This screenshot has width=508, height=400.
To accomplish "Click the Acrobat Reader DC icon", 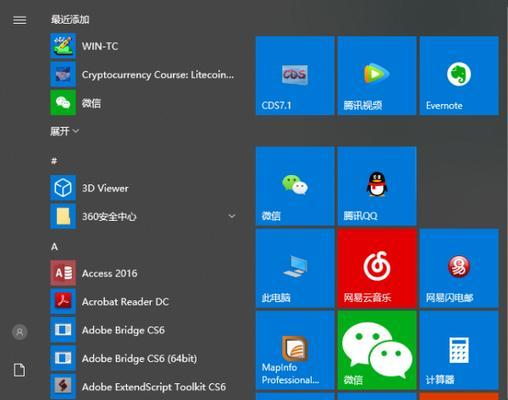I will (x=63, y=301).
